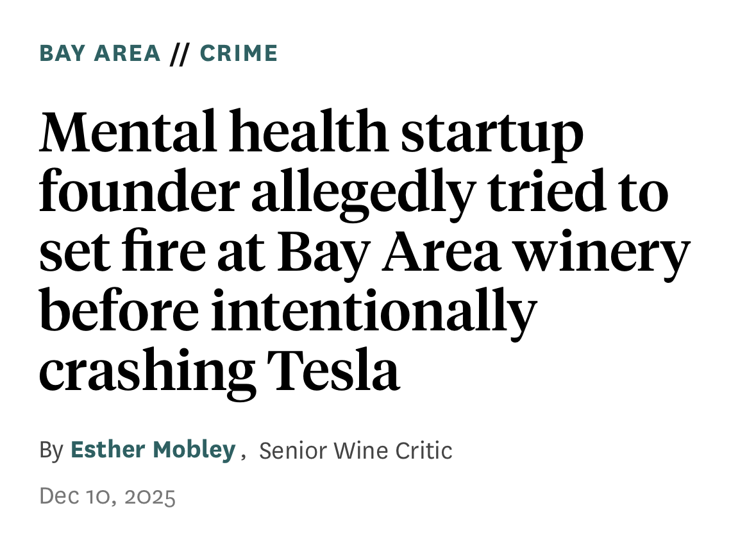Click the word "allegedly" in headline
The width and height of the screenshot is (756, 535).
[x=361, y=193]
